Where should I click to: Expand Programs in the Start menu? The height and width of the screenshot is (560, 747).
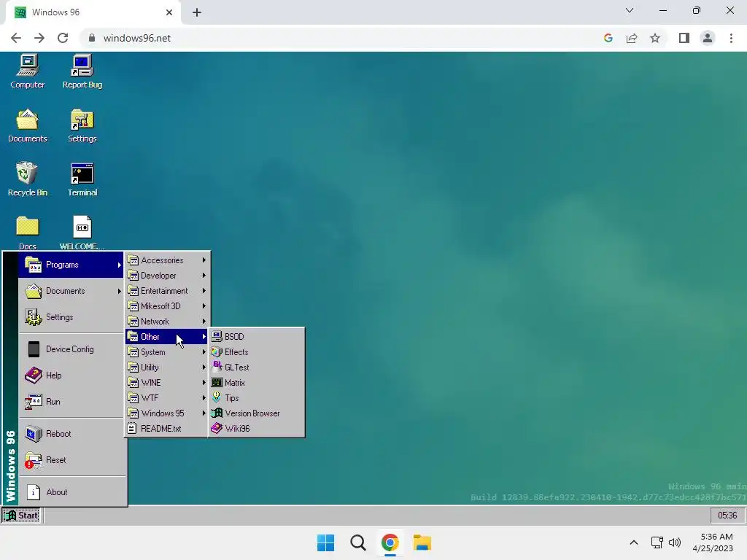coord(71,265)
